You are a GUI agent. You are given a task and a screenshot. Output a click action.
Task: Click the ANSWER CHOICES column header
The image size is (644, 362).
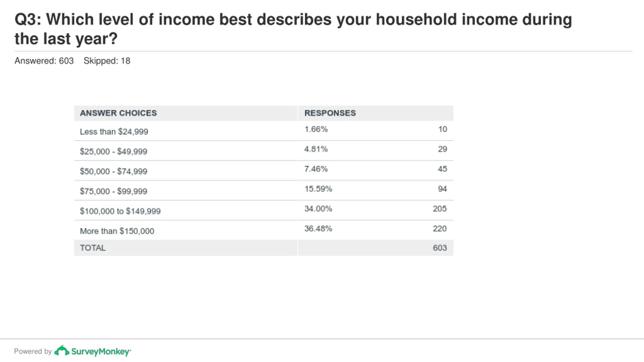coord(118,113)
